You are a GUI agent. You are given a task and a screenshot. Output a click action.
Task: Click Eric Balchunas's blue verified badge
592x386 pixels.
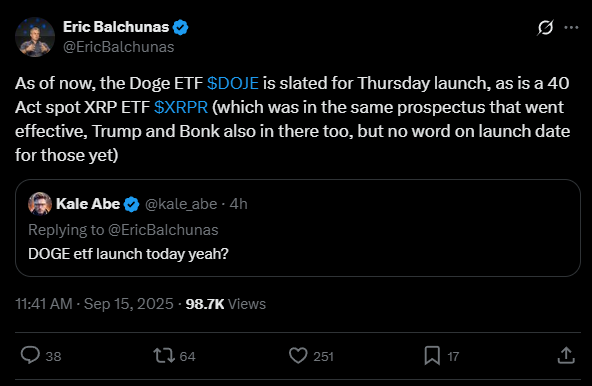(180, 27)
